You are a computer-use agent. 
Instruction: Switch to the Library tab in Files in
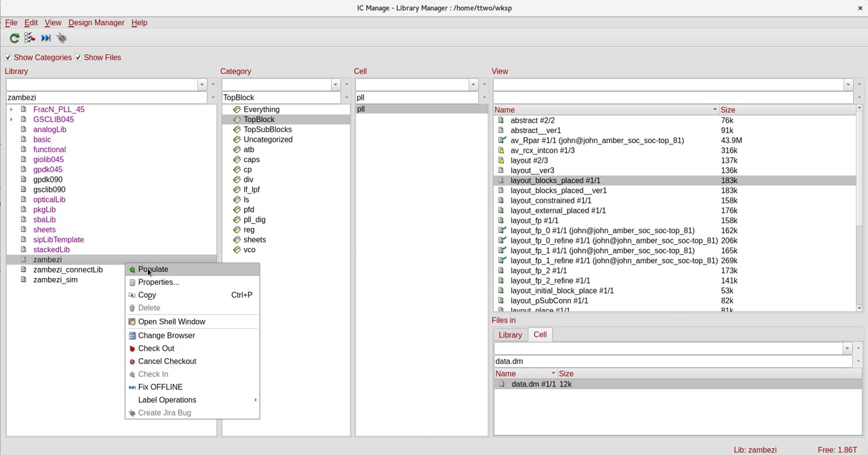[x=510, y=335]
